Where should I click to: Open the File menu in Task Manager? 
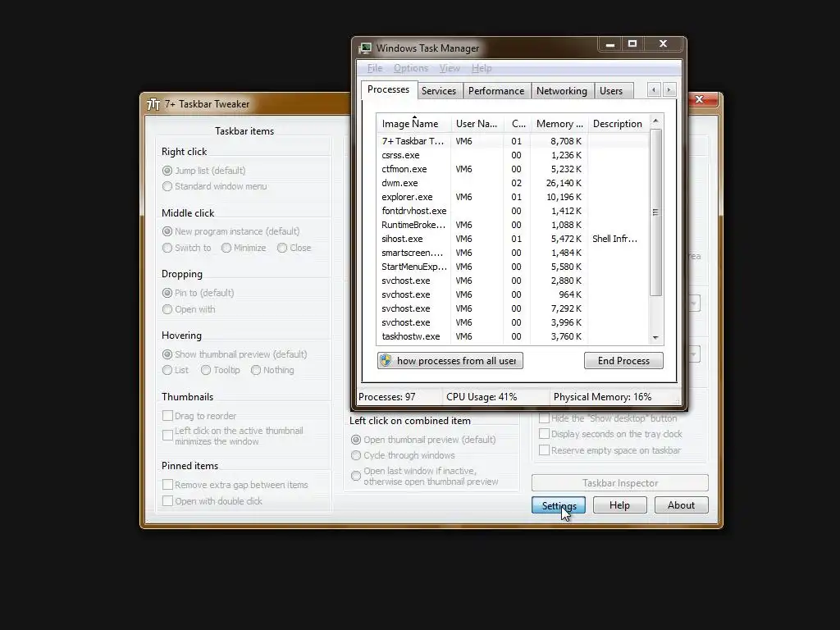[x=374, y=68]
